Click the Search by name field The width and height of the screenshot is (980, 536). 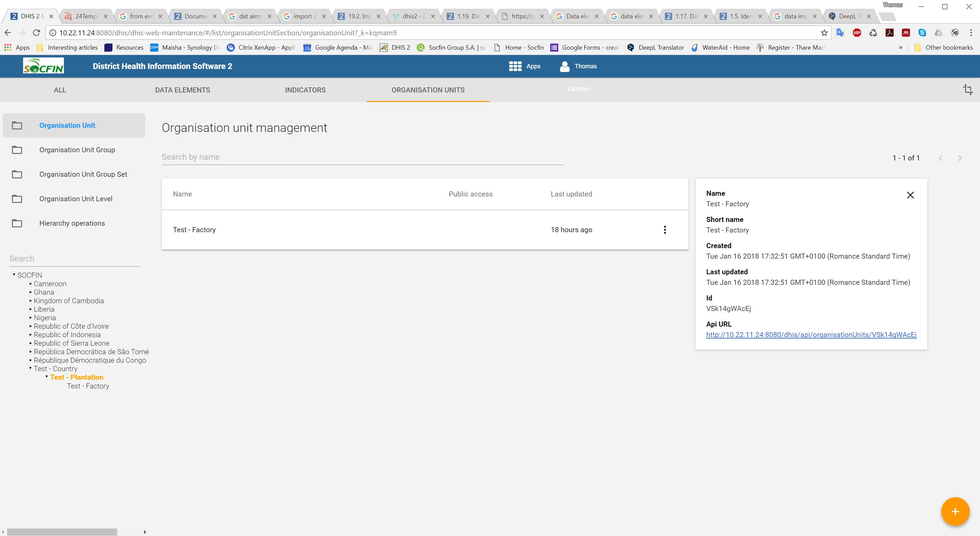362,157
